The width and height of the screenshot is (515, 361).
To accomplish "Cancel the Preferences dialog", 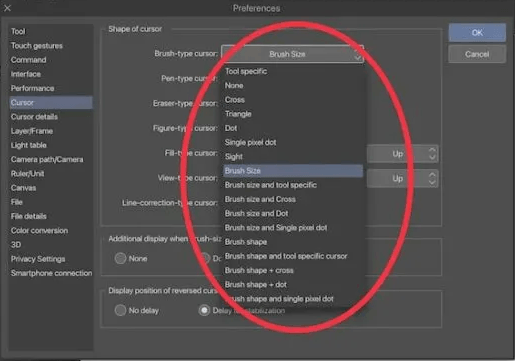I will click(x=477, y=54).
